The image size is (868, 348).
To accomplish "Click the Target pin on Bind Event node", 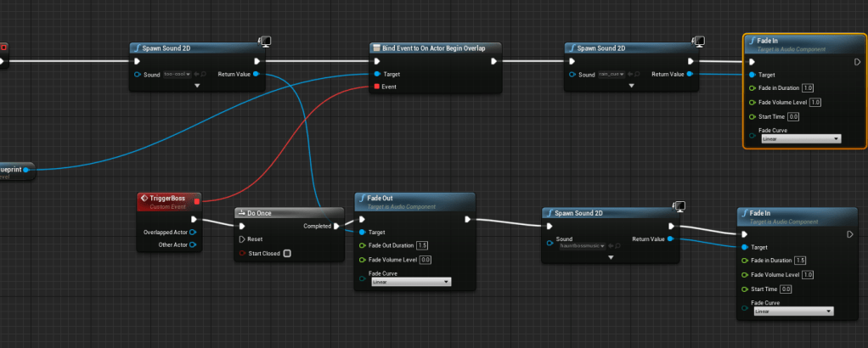I will pos(377,74).
